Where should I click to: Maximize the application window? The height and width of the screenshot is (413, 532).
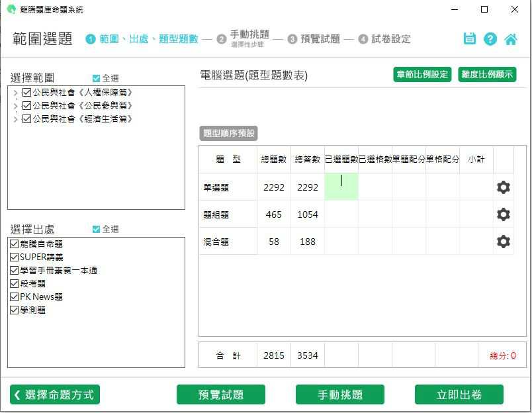click(x=484, y=9)
